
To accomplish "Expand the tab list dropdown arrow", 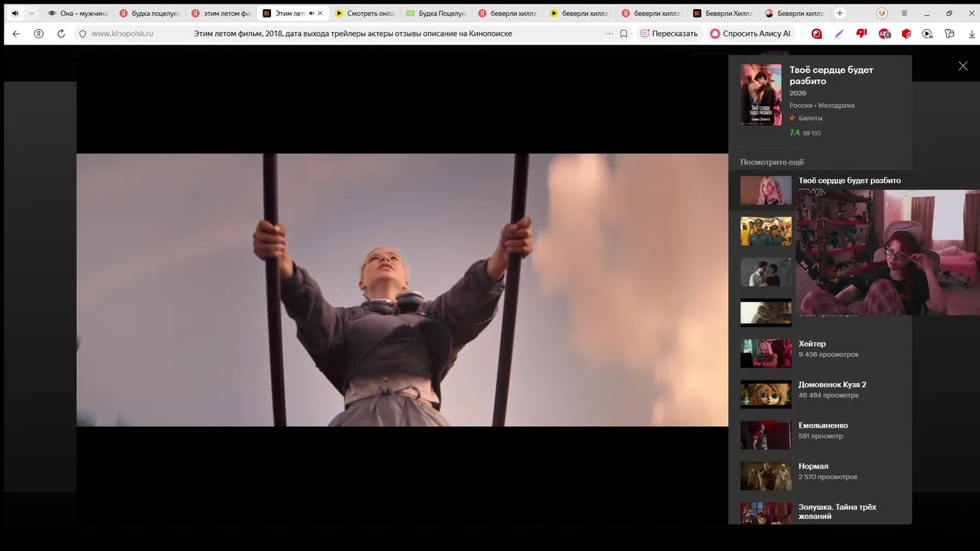I will [31, 13].
